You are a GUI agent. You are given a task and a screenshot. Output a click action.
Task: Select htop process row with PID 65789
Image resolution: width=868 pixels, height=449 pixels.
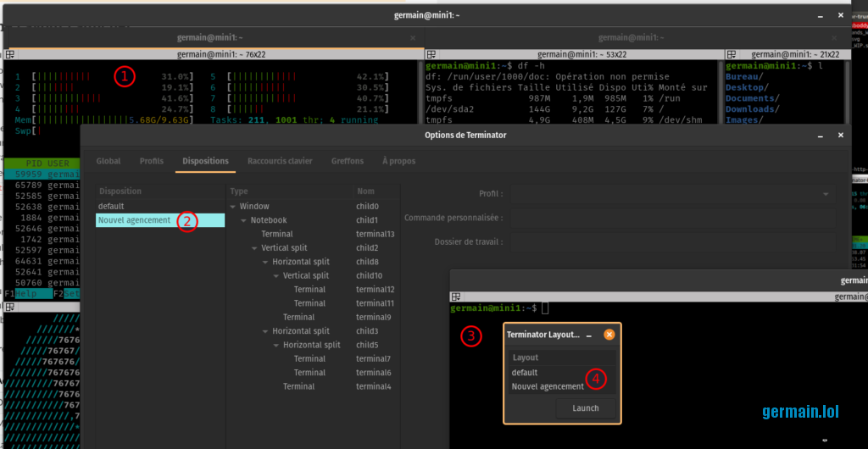point(42,186)
